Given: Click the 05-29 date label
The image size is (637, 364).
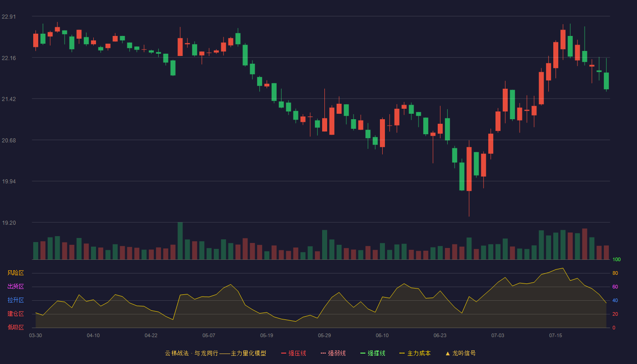Looking at the screenshot, I should (324, 335).
